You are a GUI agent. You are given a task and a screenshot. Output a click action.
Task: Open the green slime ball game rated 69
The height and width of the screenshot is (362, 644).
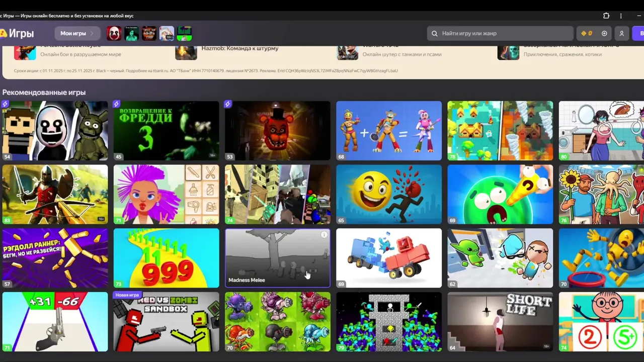click(x=500, y=195)
